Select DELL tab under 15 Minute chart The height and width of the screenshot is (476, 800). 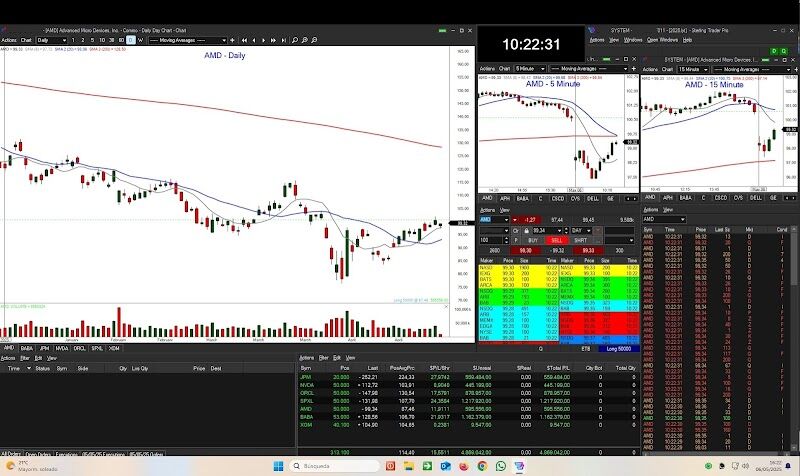tap(756, 197)
